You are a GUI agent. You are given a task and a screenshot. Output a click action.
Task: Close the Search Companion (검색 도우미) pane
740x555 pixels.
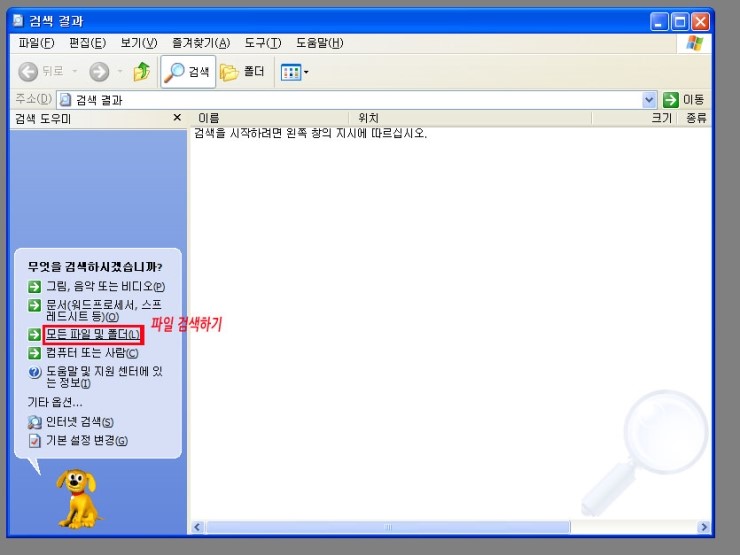177,118
